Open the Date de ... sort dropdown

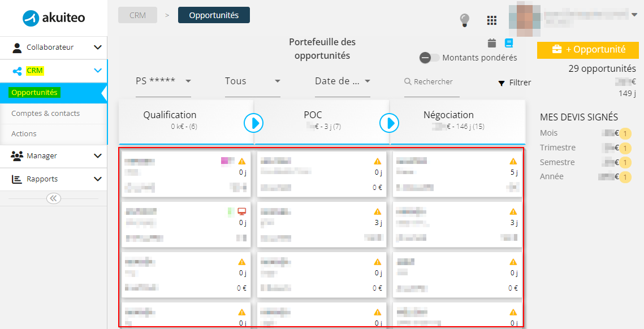tap(343, 81)
